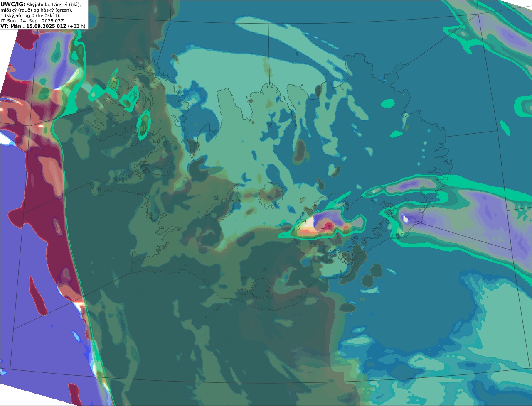Click the bold 'VT: Mán.. 15.09.2025 01Z' text
Screen dimensions: 532x406
click(x=33, y=26)
